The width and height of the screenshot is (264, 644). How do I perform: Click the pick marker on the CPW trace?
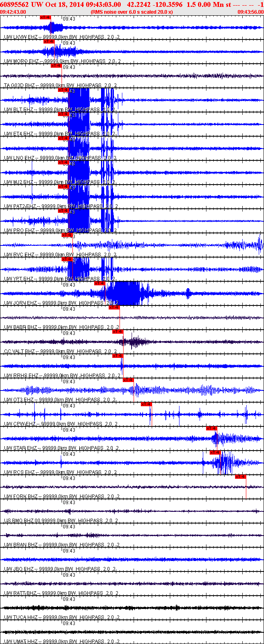click(146, 404)
